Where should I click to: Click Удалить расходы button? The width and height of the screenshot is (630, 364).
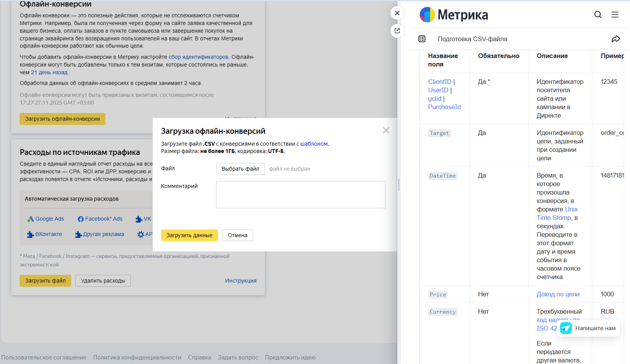[x=103, y=281]
